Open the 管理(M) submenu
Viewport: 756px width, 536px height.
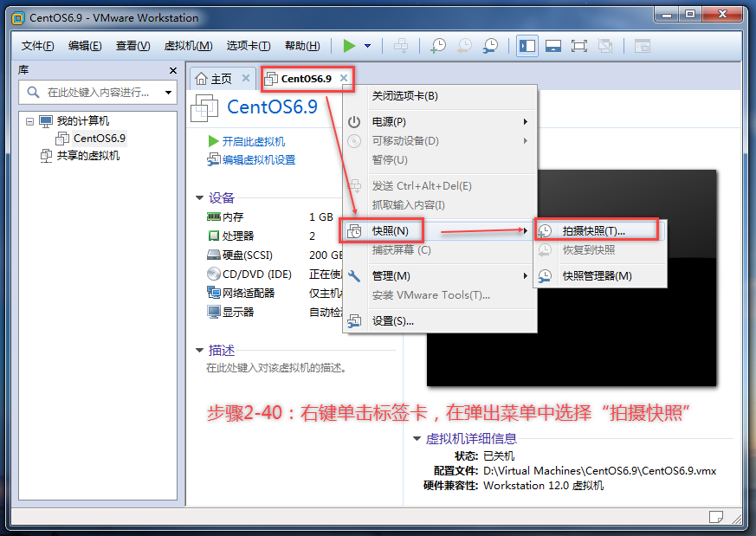tap(440, 275)
